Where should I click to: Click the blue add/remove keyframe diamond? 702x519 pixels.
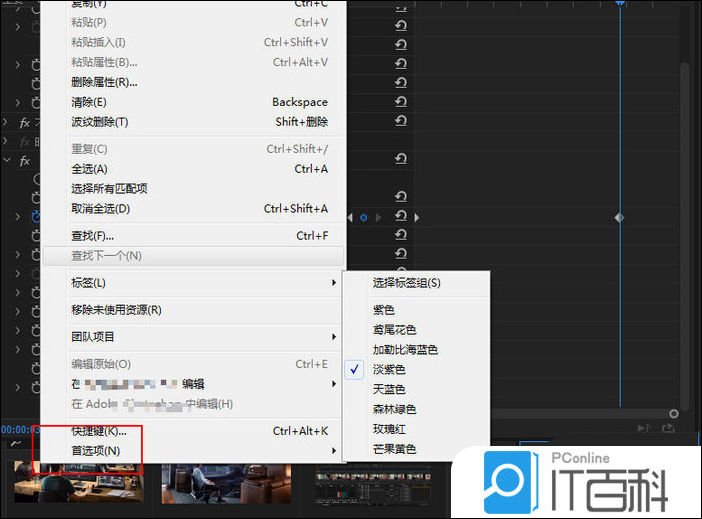pos(364,218)
